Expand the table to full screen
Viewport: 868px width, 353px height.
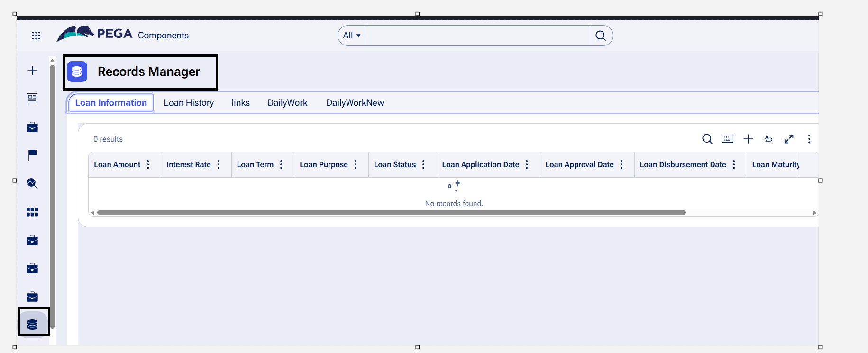coord(789,139)
